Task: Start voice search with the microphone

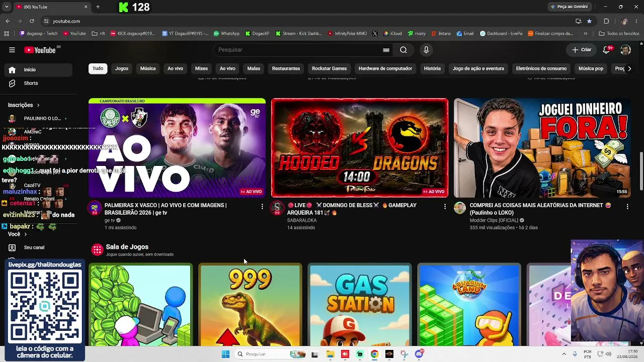Action: [x=426, y=50]
